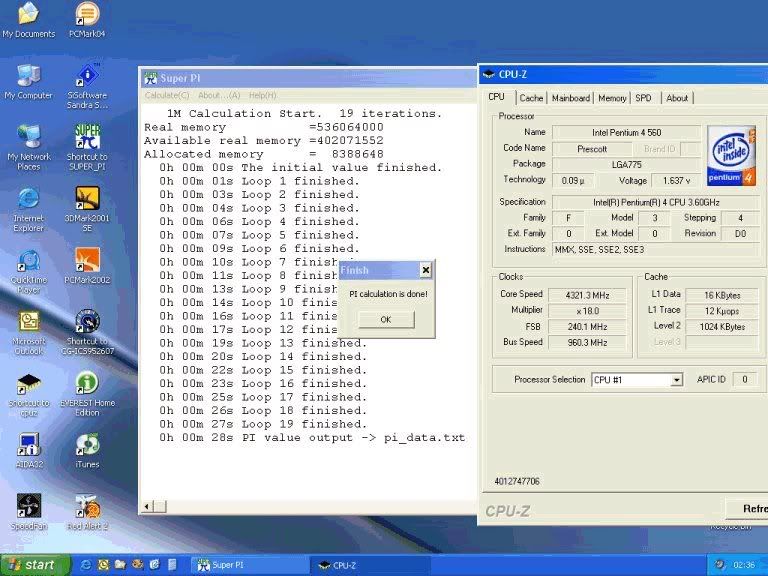
Task: Click the Level 2 value 1024 KBytes
Action: (x=722, y=327)
